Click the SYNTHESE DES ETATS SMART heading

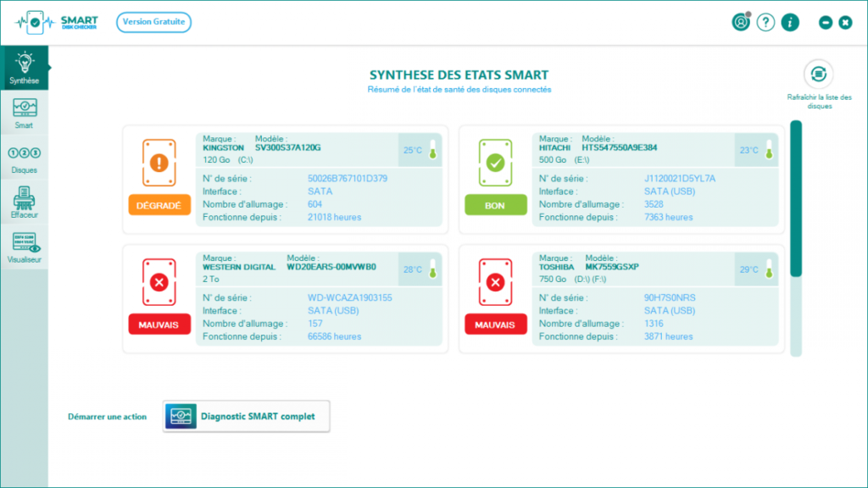(459, 75)
